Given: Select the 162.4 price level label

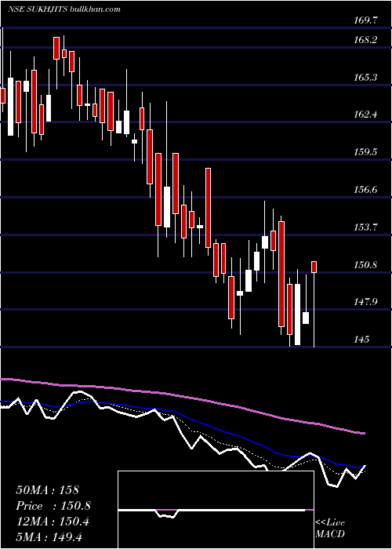Looking at the screenshot, I should pos(365,115).
